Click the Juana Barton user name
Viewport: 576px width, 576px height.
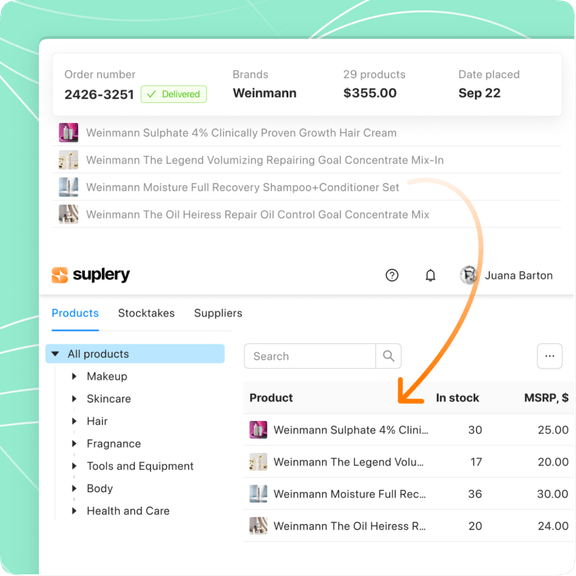coord(519,275)
